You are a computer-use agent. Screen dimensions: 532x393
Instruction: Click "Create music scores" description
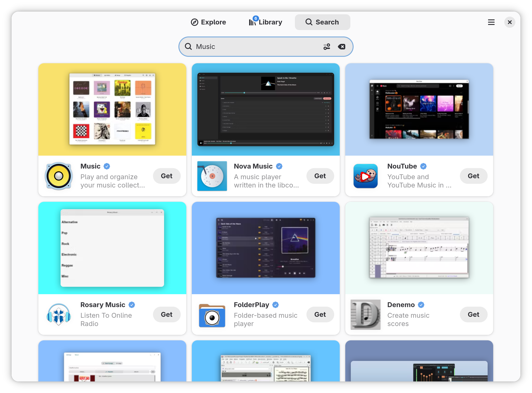[x=408, y=320]
